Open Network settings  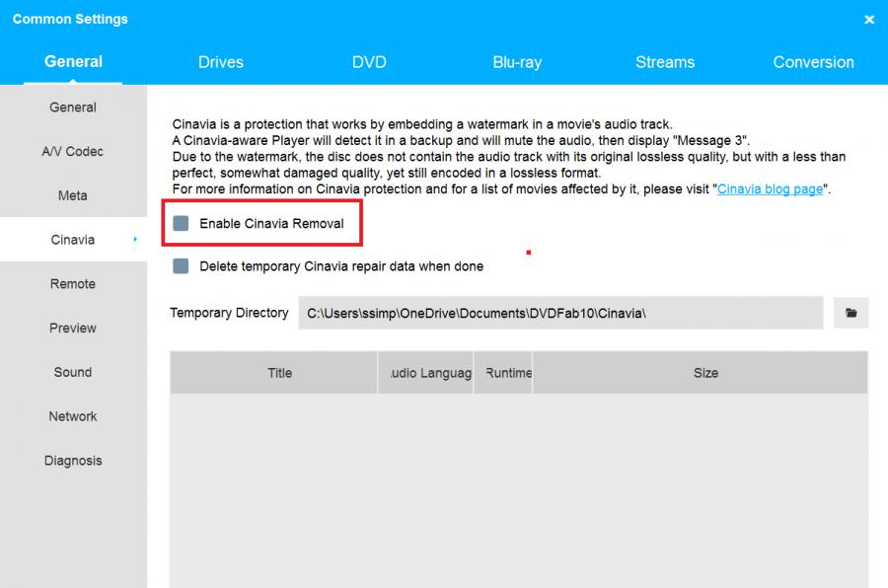73,416
